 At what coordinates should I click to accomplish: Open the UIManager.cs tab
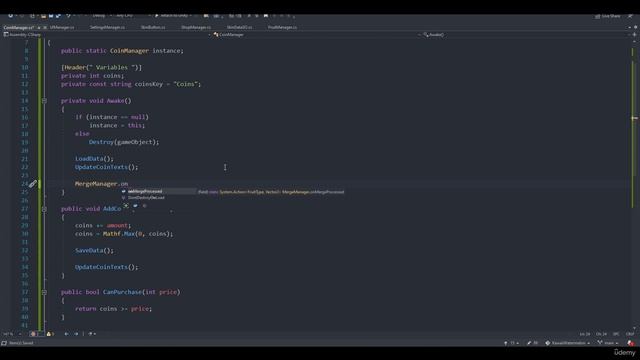pos(62,28)
